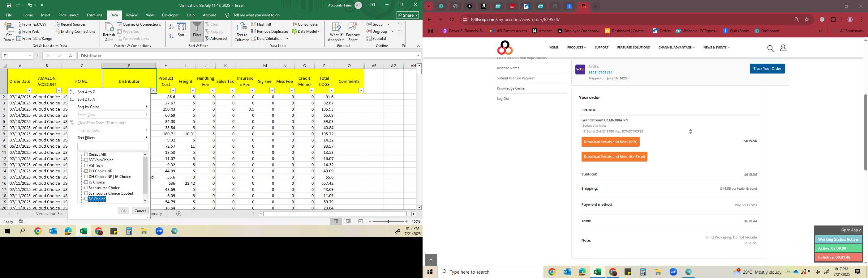The height and width of the screenshot is (278, 868).
Task: Click the Chrome address bar URL
Action: tap(515, 19)
